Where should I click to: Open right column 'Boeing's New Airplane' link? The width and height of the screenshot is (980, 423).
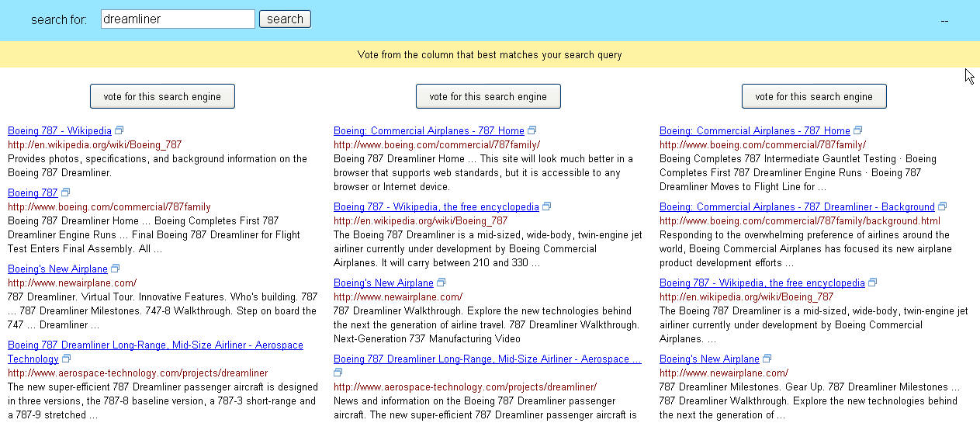pyautogui.click(x=709, y=359)
